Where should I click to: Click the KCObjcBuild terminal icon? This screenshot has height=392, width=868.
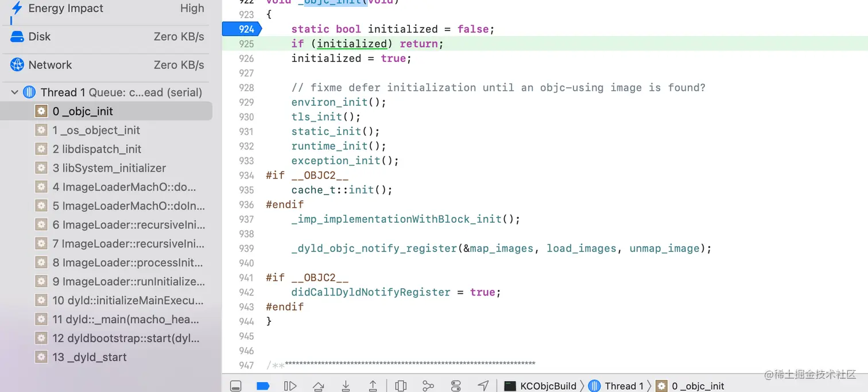tap(510, 386)
